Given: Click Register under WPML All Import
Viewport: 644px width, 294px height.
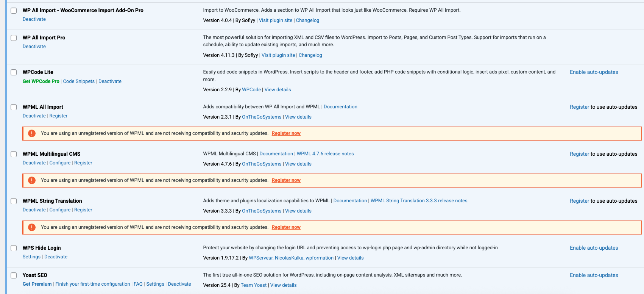Looking at the screenshot, I should click(58, 116).
